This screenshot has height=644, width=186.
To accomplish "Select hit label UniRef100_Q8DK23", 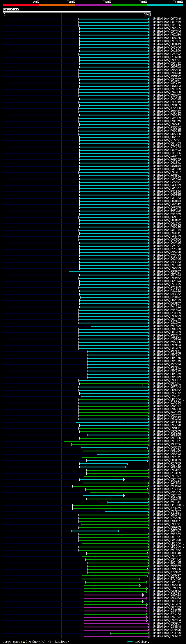I will pos(167,595).
